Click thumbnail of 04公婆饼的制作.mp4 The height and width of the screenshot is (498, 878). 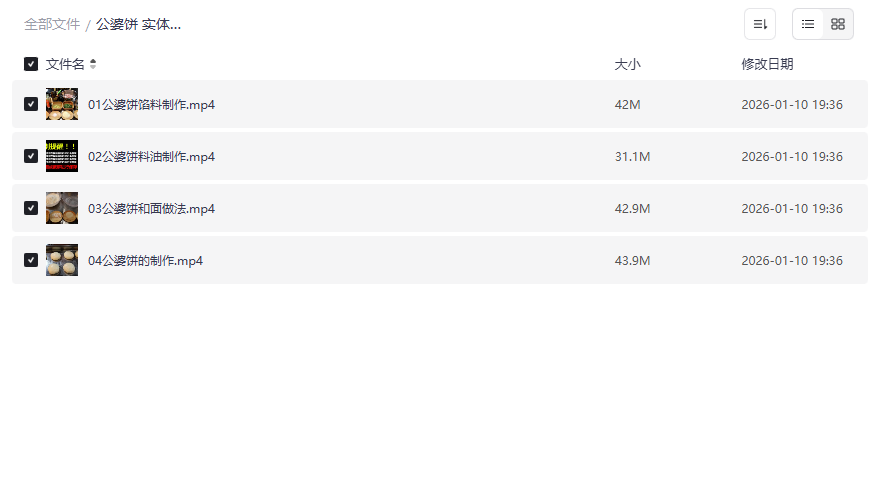pyautogui.click(x=62, y=260)
